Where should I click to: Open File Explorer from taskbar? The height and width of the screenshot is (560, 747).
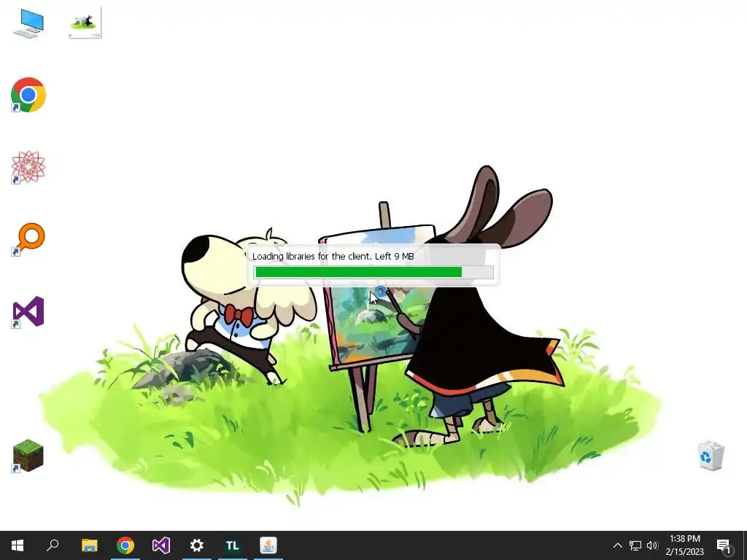pos(89,545)
